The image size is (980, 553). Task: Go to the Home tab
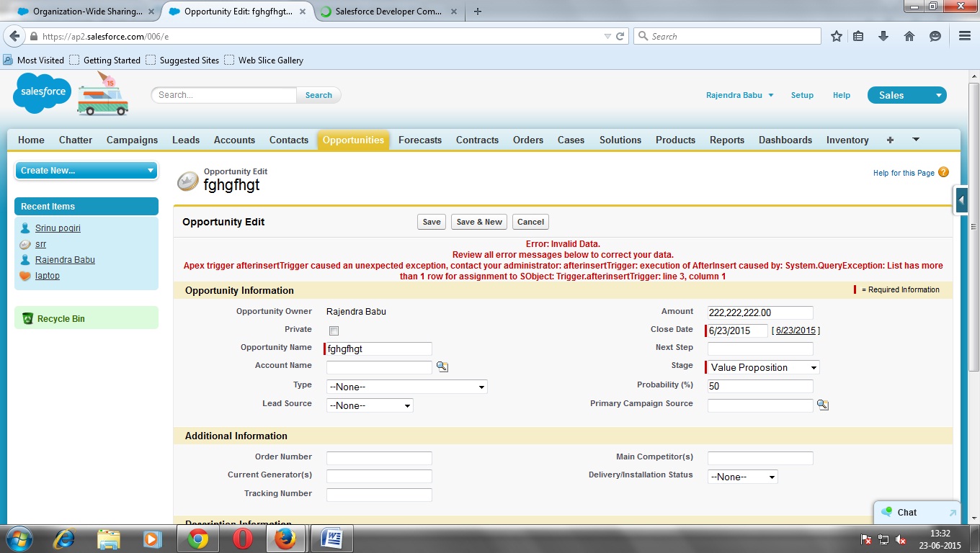(31, 140)
